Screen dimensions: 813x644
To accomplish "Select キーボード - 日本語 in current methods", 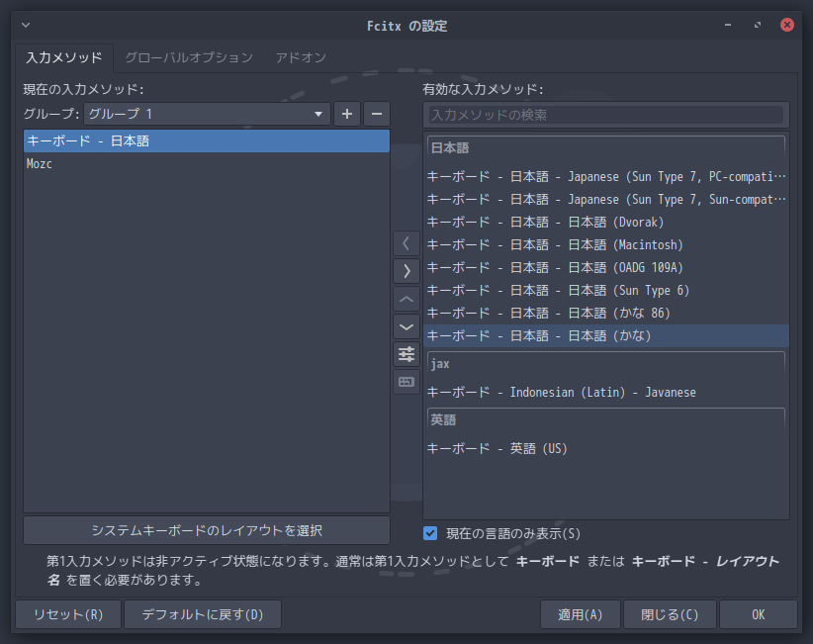I will point(207,141).
